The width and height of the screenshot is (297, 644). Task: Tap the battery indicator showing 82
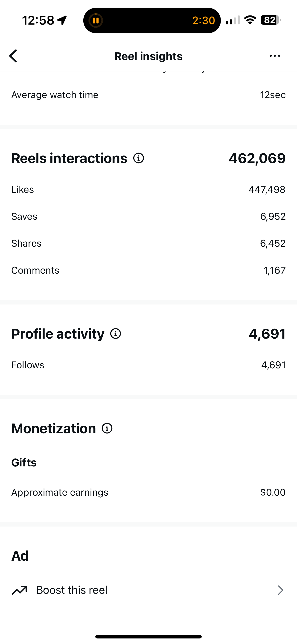coord(270,20)
